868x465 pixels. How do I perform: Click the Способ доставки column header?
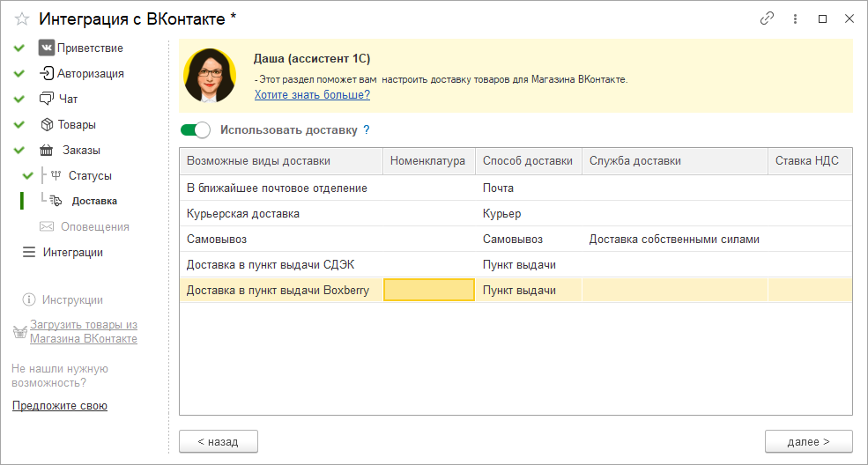(528, 161)
